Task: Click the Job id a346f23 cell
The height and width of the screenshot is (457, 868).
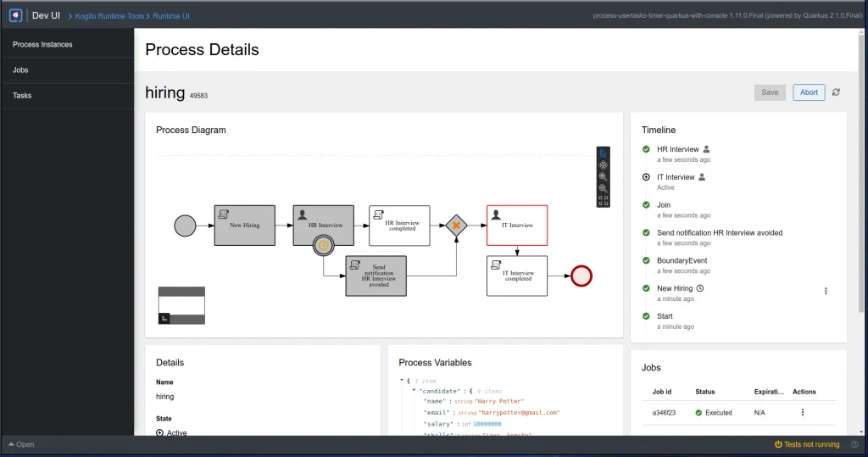Action: [x=664, y=413]
